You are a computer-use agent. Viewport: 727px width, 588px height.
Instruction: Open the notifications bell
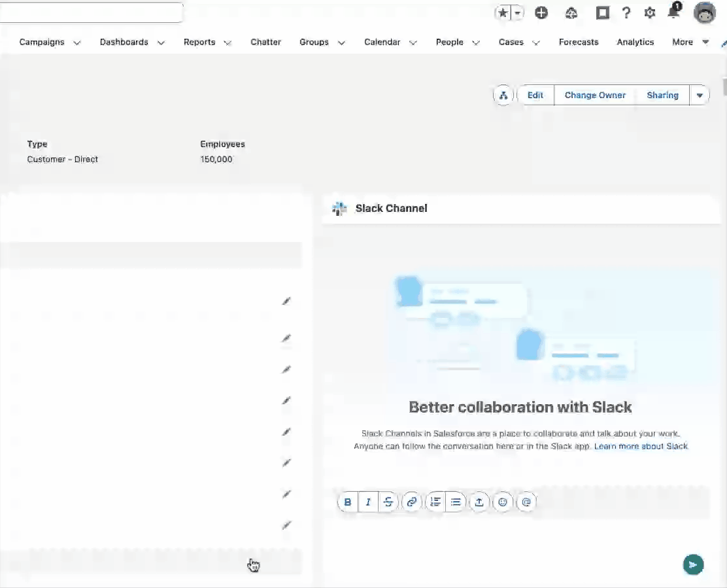tap(673, 12)
